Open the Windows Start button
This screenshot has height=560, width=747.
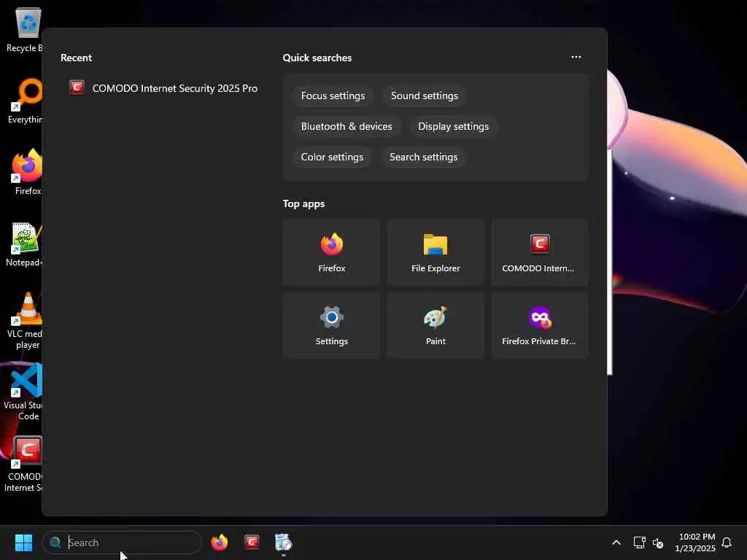tap(23, 542)
